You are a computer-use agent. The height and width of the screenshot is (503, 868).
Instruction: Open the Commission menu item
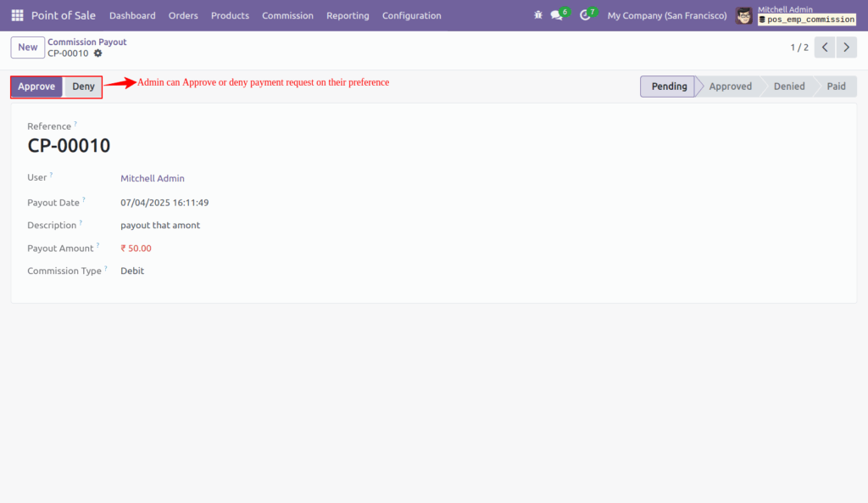coord(287,14)
